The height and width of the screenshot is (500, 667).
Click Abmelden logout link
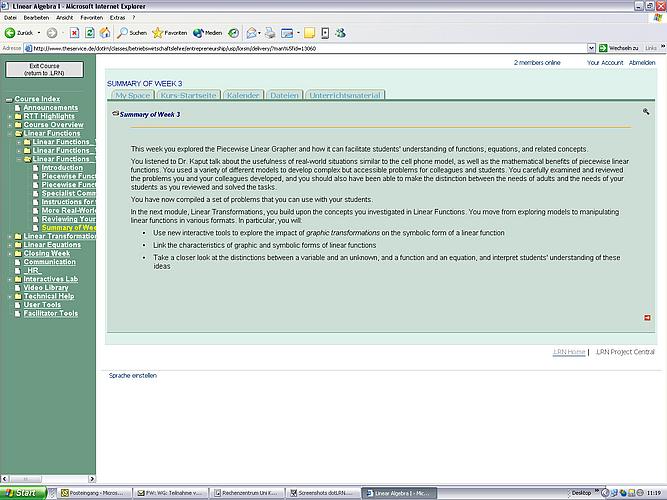click(642, 63)
